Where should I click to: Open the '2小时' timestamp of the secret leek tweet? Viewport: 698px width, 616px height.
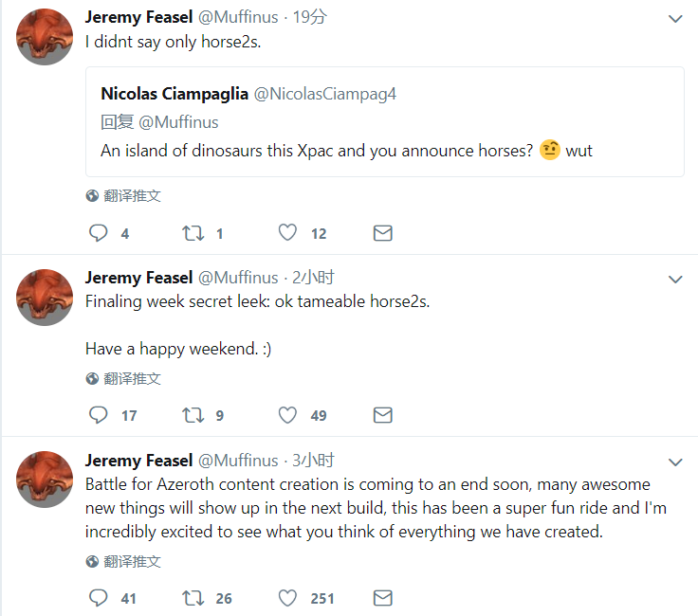[x=313, y=278]
